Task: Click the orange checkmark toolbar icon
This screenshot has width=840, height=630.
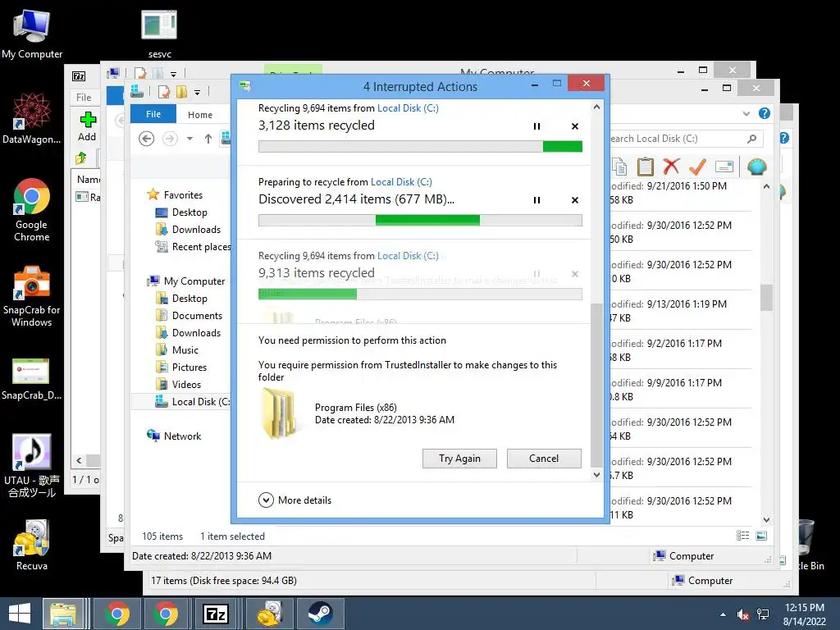Action: click(x=697, y=167)
